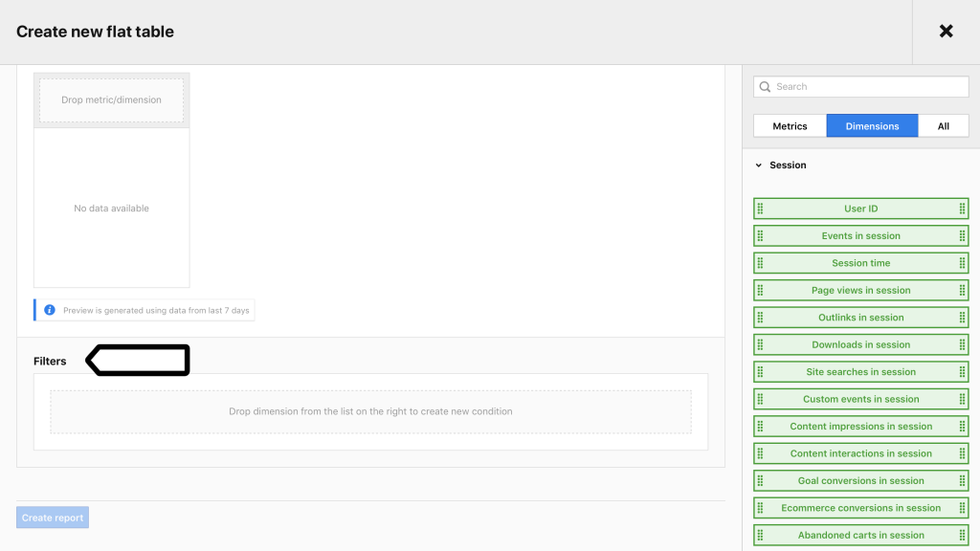This screenshot has height=551, width=980.
Task: Select Abandoned carts in session dimension
Action: point(860,535)
